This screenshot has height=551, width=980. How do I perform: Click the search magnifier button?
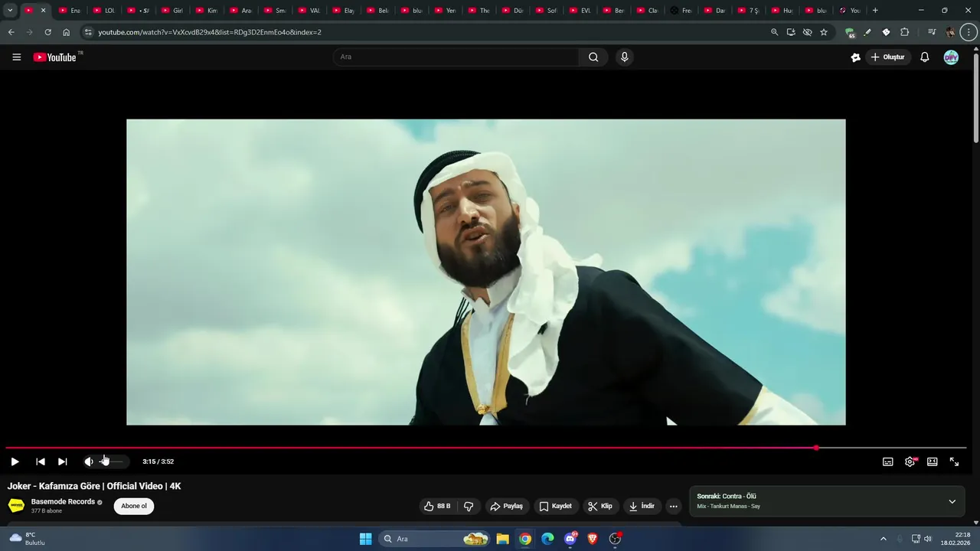pos(593,57)
